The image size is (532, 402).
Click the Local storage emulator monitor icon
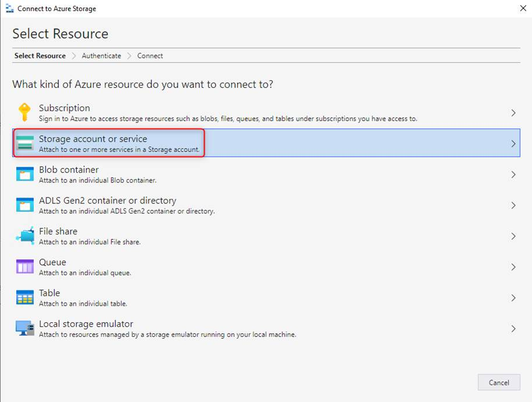coord(25,329)
